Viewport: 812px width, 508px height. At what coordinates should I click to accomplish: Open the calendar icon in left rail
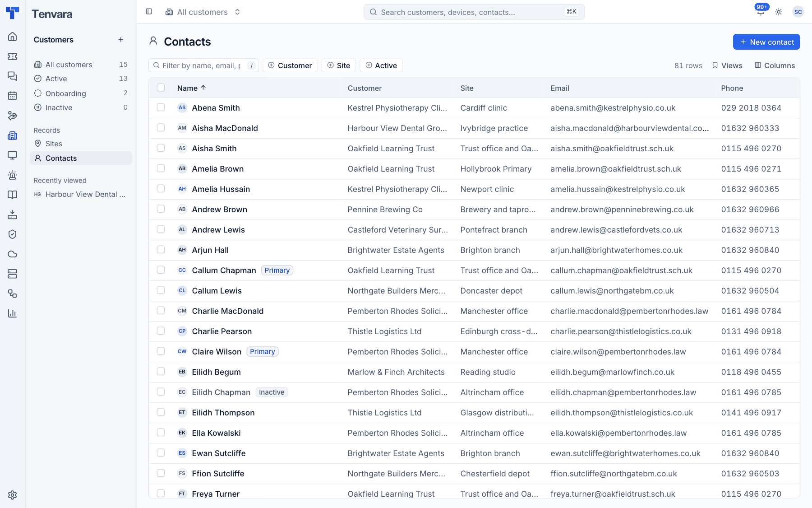point(13,96)
